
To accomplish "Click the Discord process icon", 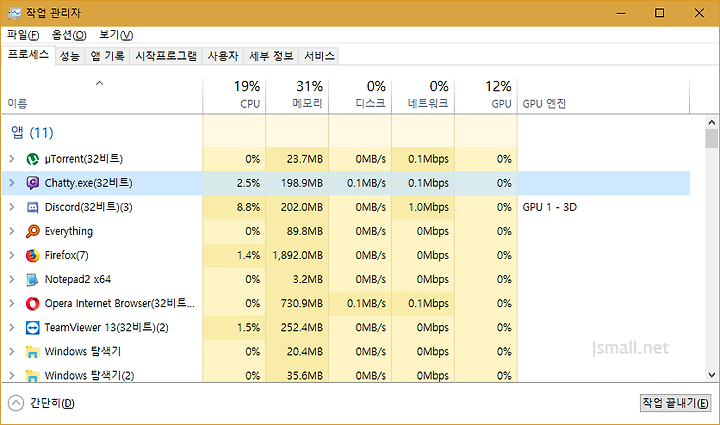I will pos(32,207).
